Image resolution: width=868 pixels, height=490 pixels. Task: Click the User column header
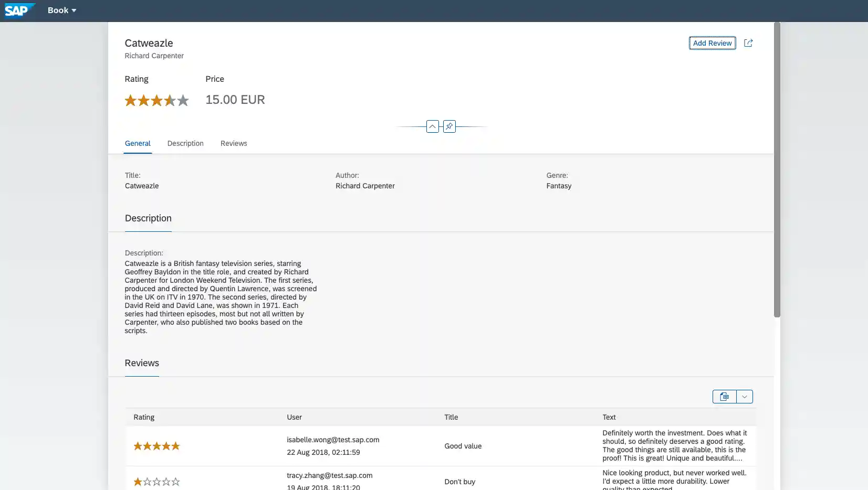point(294,417)
